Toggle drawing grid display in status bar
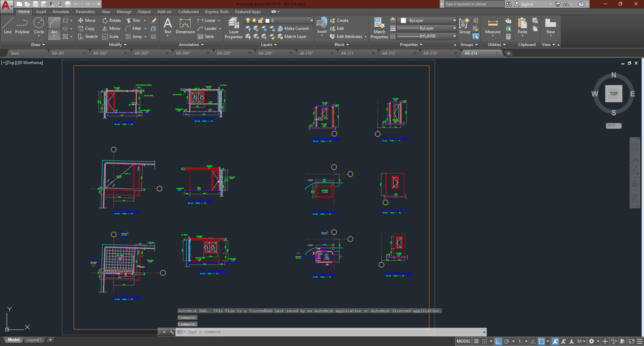The width and height of the screenshot is (644, 346). [476, 341]
